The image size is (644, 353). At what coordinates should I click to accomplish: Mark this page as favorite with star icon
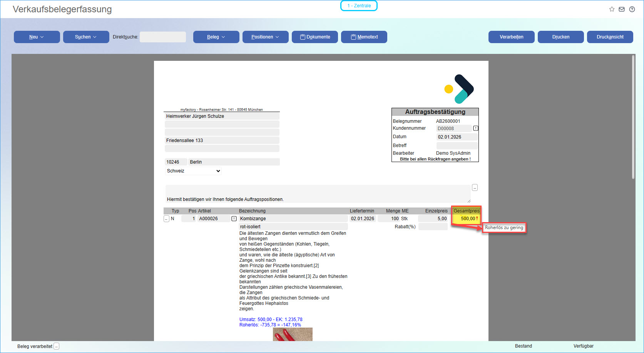click(x=612, y=9)
